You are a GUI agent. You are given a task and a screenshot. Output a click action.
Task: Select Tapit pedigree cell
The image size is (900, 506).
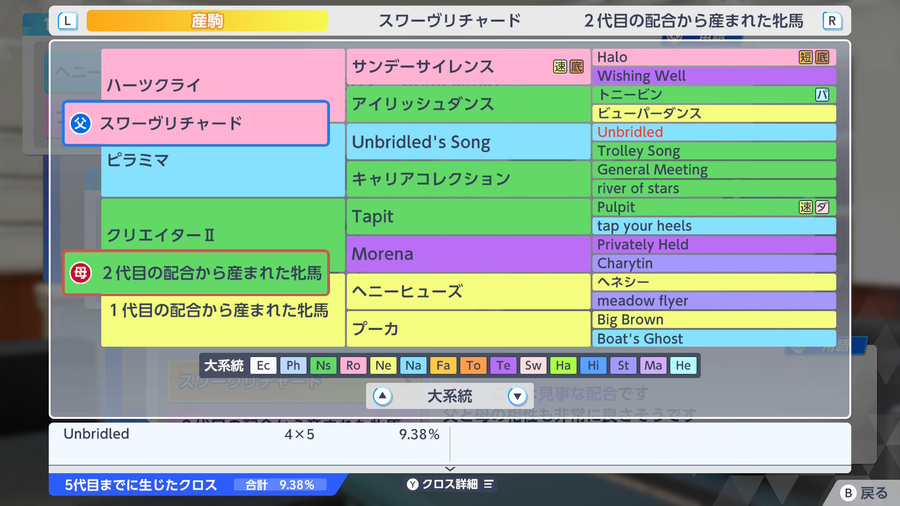pos(468,216)
